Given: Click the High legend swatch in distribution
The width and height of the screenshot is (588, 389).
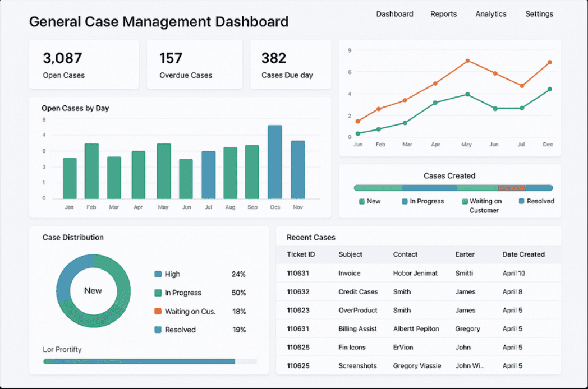Looking at the screenshot, I should coord(158,274).
